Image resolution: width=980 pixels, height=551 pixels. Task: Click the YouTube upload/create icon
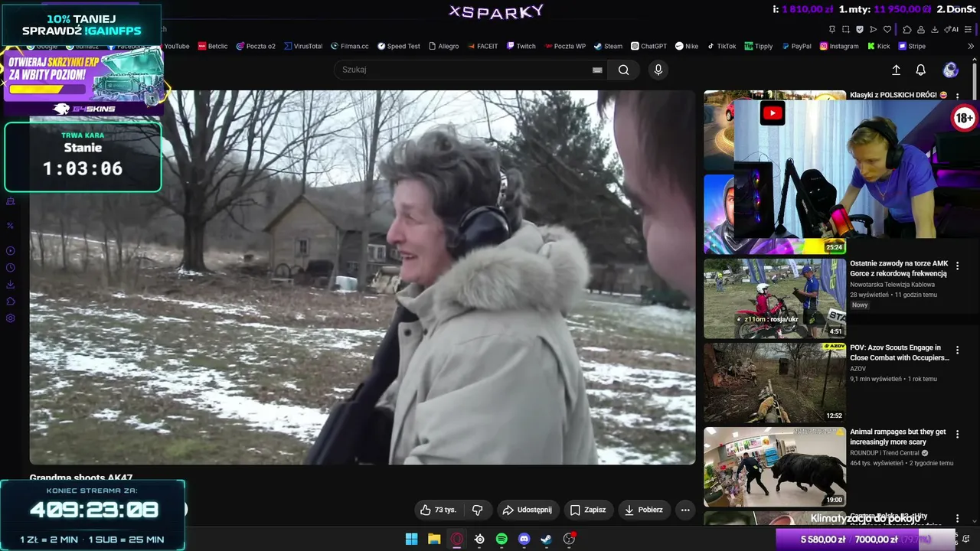(x=897, y=70)
